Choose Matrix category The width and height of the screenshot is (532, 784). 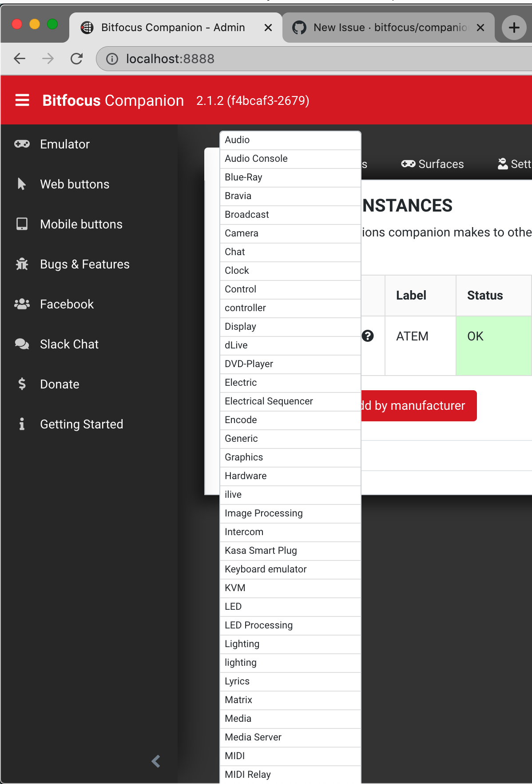(290, 700)
